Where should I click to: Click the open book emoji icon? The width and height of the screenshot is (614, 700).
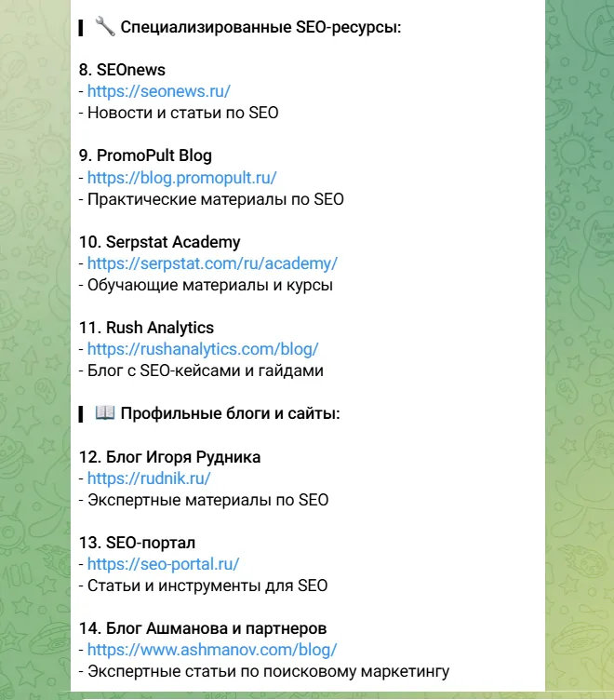(x=105, y=412)
